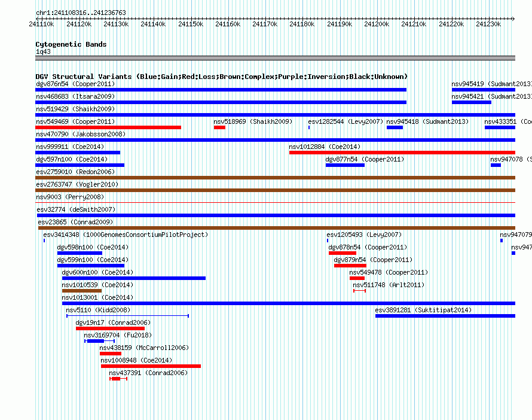Open the esv3891281 (Suktitipat2014) label

[423, 310]
